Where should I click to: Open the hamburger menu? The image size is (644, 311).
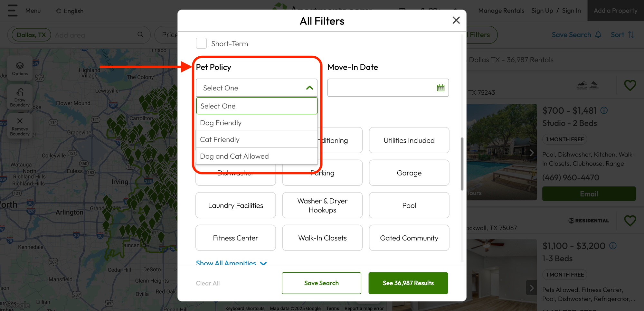[12, 10]
